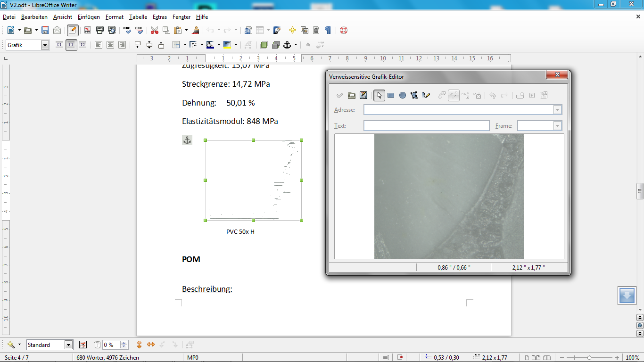
Task: Open the Borders dropdown arrow
Action: pyautogui.click(x=184, y=45)
